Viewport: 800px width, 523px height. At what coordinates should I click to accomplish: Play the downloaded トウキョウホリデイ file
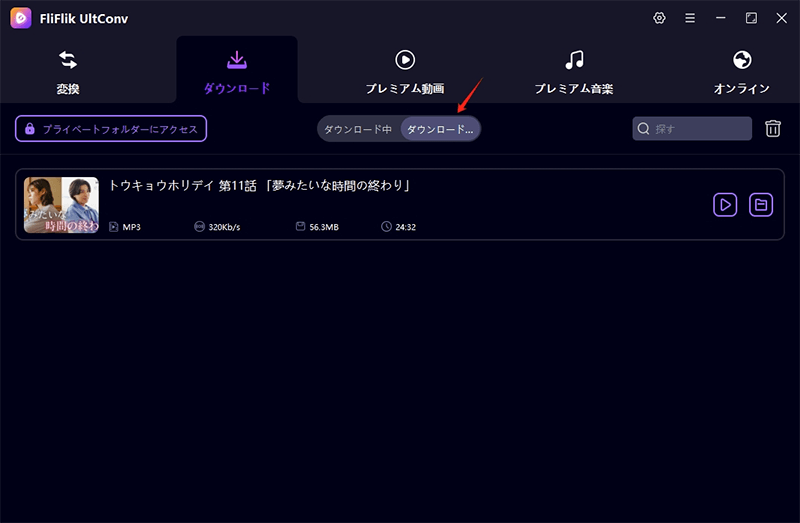point(725,205)
